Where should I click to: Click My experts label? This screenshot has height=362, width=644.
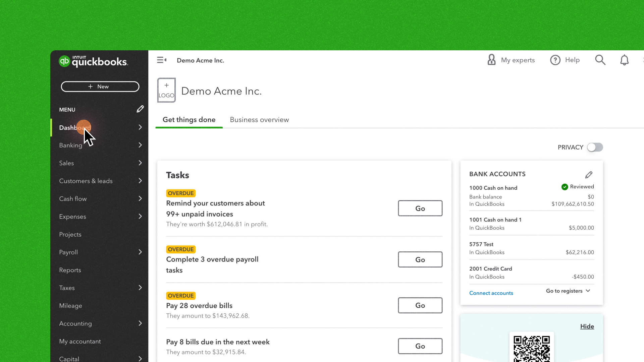(x=518, y=60)
